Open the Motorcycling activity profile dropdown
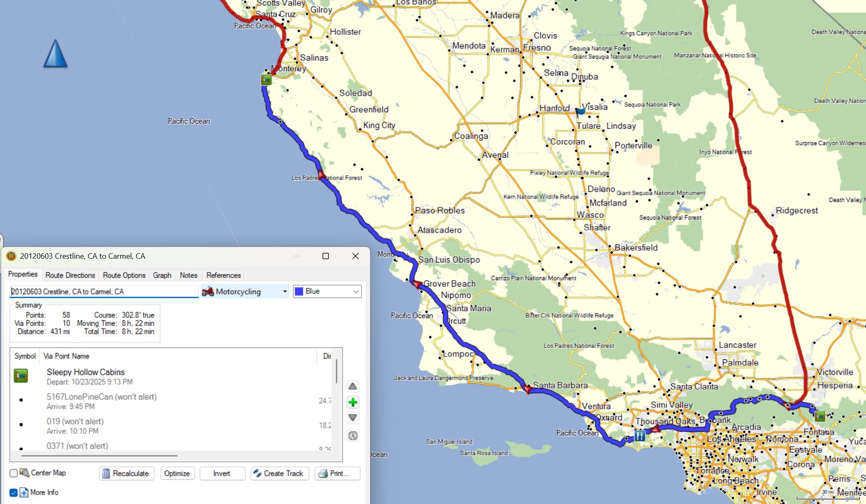Image resolution: width=866 pixels, height=504 pixels. (x=245, y=292)
